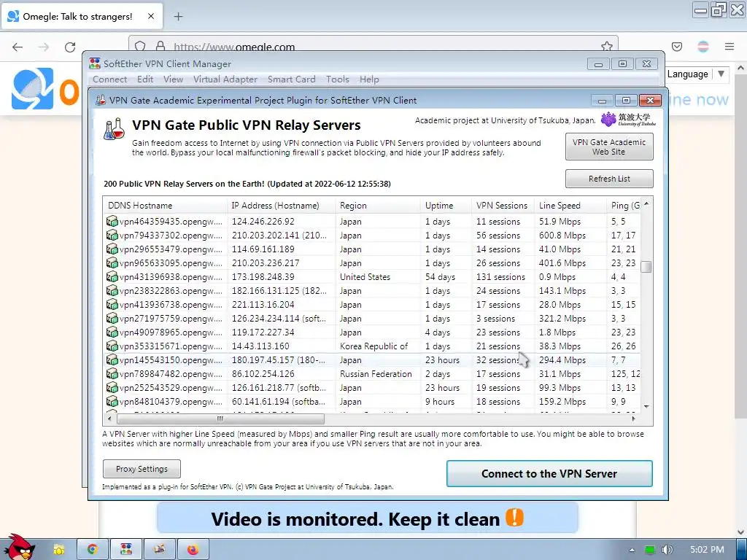Click the server icon for vpn296553479
747x560 pixels.
(x=112, y=249)
